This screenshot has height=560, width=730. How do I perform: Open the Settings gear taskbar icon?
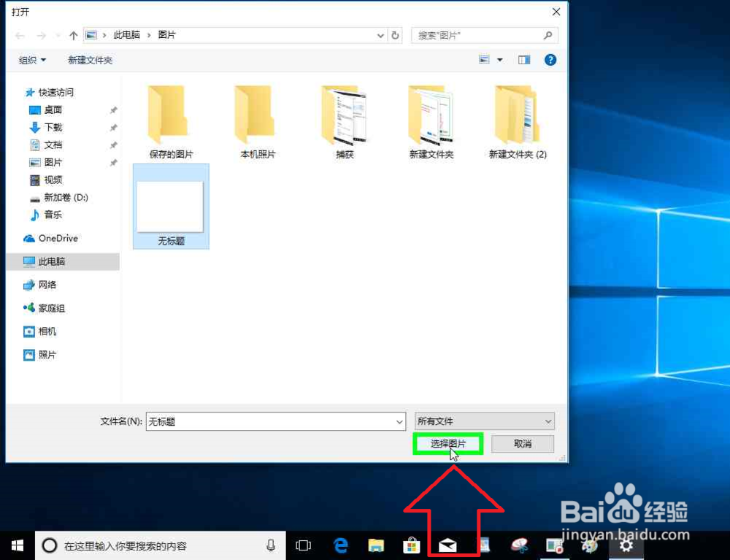[x=626, y=545]
